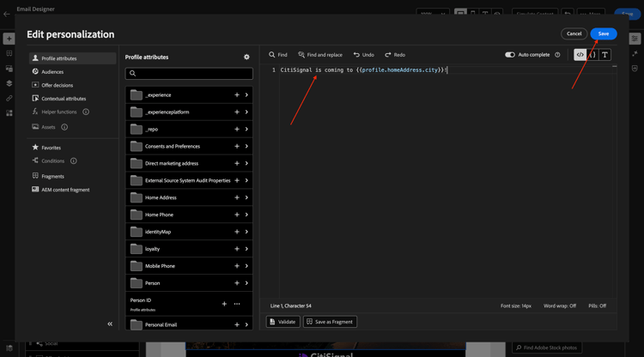644x357 pixels.
Task: Validate the personalization expression
Action: (283, 322)
